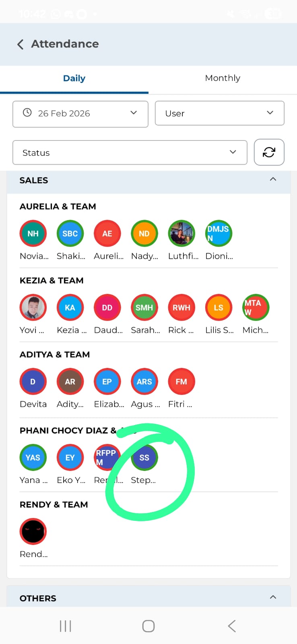Tap the ARS avatar for Agus
Screen dimensions: 297x644
(144, 382)
